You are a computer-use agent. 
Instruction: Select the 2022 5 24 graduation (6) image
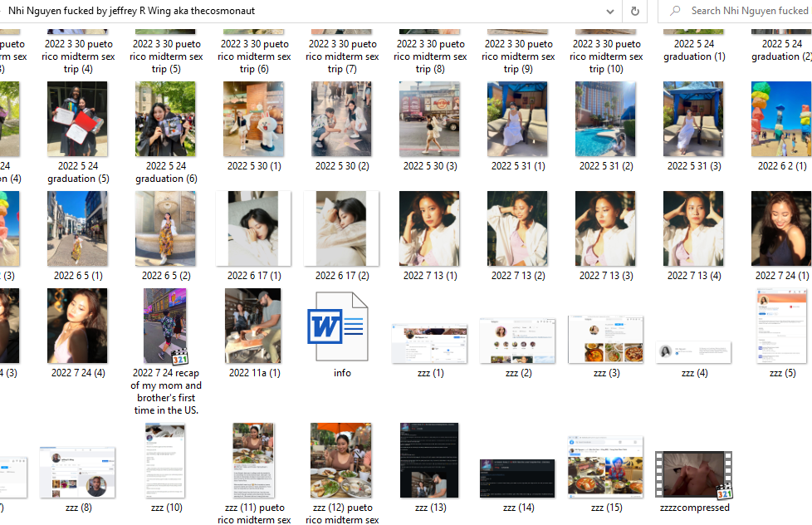coord(165,119)
